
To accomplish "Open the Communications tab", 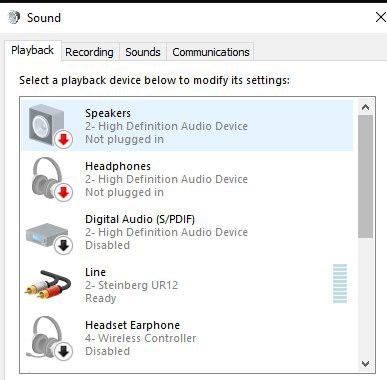I will [x=211, y=52].
